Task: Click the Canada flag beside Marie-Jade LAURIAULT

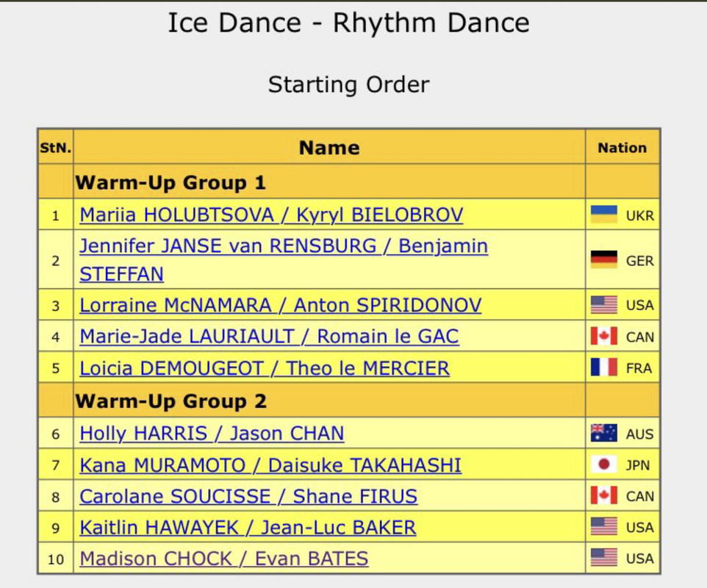Action: pos(604,336)
